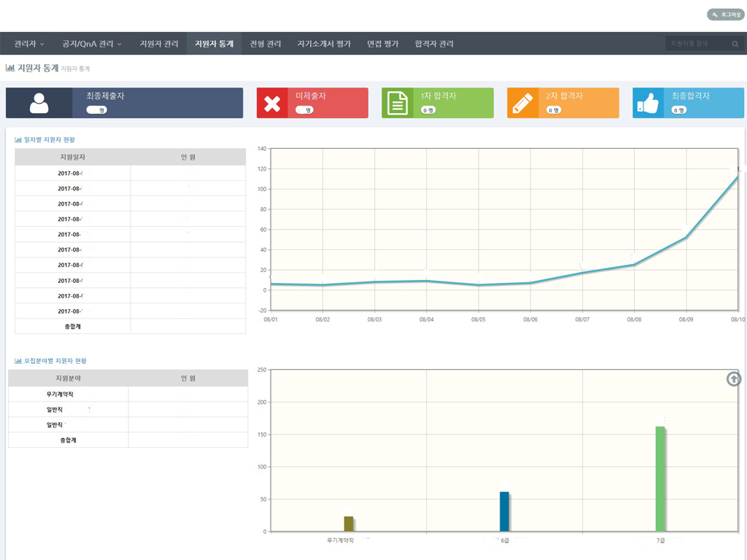Image resolution: width=747 pixels, height=560 pixels.
Task: Click the olive 무기계약직 bar in chart
Action: [x=349, y=524]
